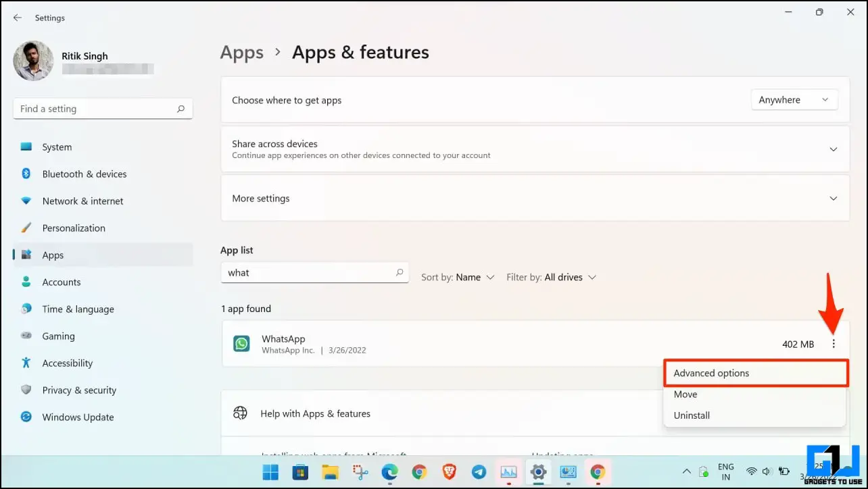Click the ENG IN language indicator

coord(726,472)
